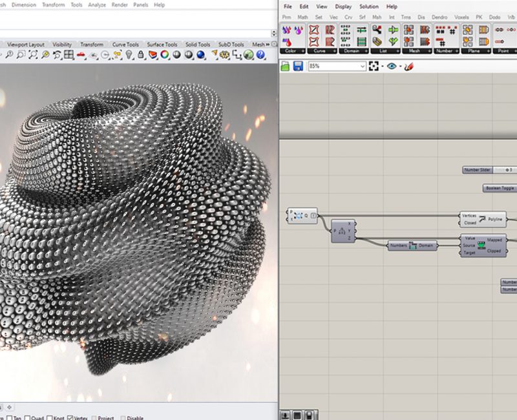Open the color wheel icon in Rhino toolbar

165,55
